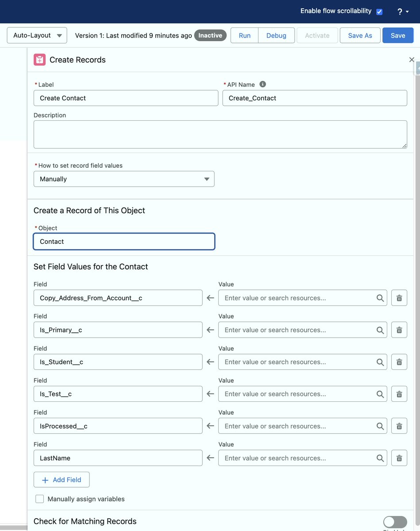Enable Check for Matching Records toggle
Screen dimensions: 420x531
[x=395, y=522]
